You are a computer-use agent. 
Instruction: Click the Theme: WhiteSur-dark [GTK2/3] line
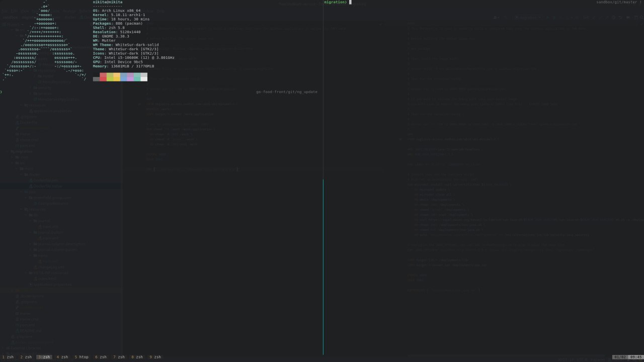coord(126,49)
